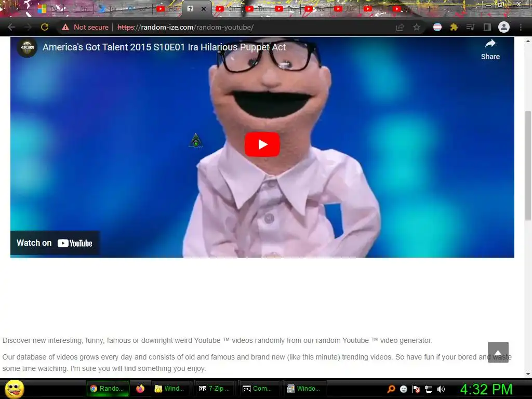This screenshot has height=399, width=532.
Task: Bookmark this page with the star icon
Action: (x=417, y=27)
